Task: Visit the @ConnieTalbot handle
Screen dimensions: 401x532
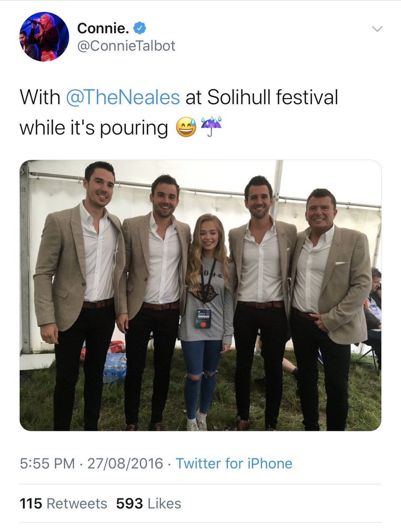Action: pos(126,45)
